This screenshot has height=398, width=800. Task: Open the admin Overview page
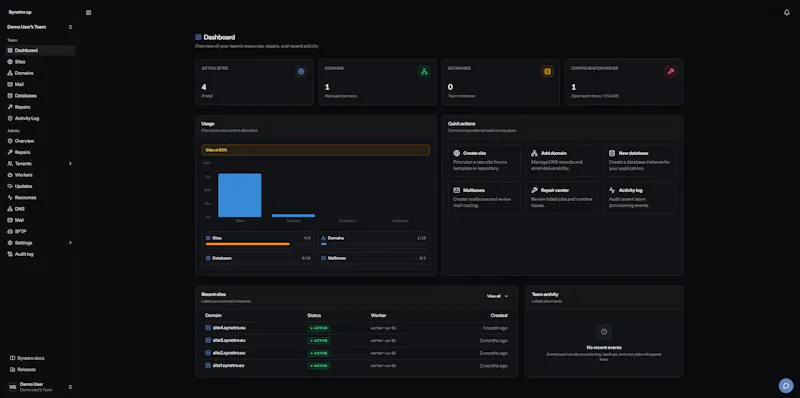tap(40, 141)
